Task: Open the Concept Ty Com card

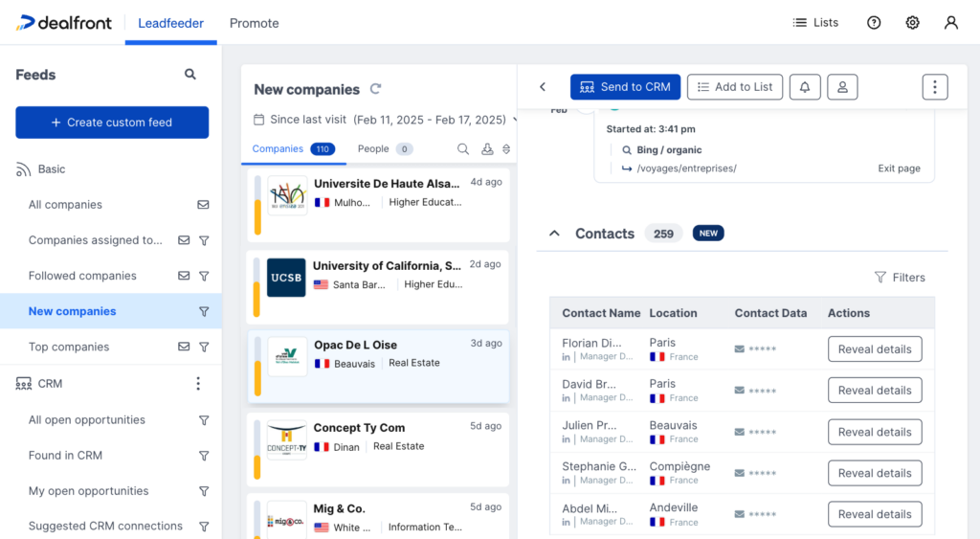Action: click(378, 449)
